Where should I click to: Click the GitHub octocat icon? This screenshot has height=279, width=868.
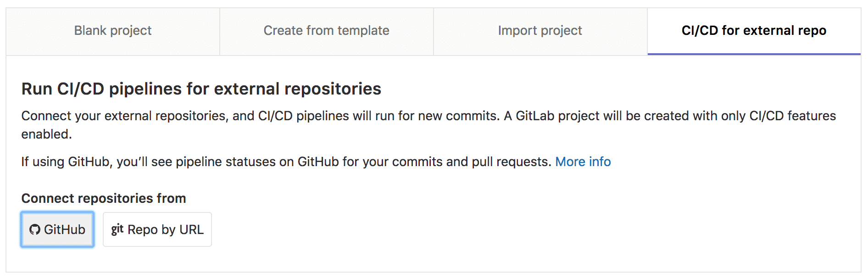[35, 229]
